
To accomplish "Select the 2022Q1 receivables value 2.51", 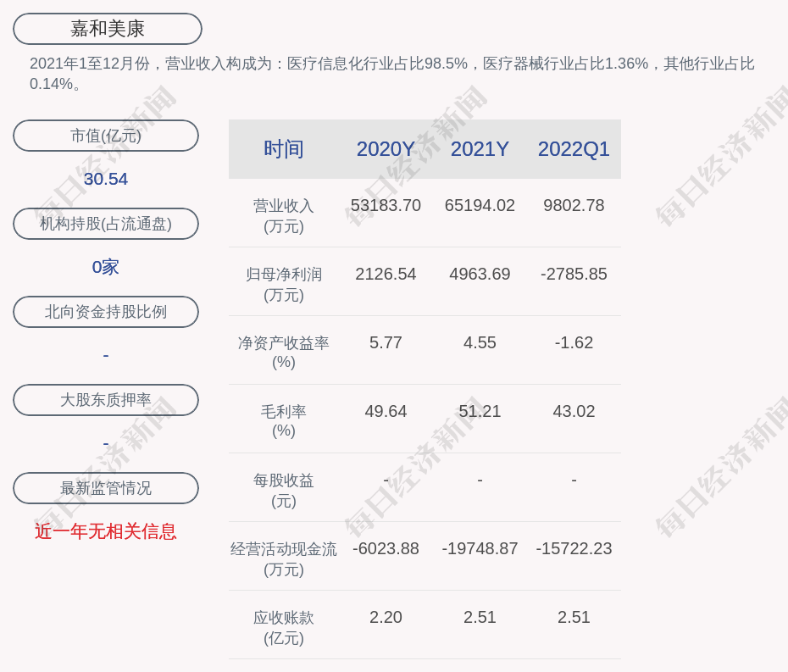I will click(574, 617).
